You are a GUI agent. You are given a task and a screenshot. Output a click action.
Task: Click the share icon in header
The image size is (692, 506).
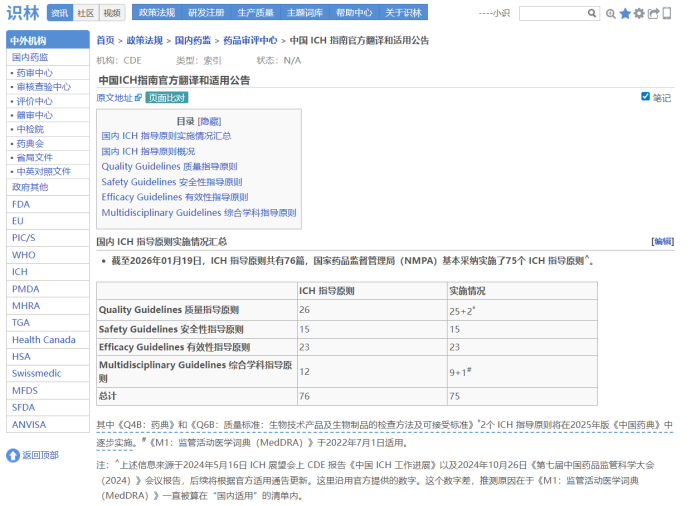[653, 14]
